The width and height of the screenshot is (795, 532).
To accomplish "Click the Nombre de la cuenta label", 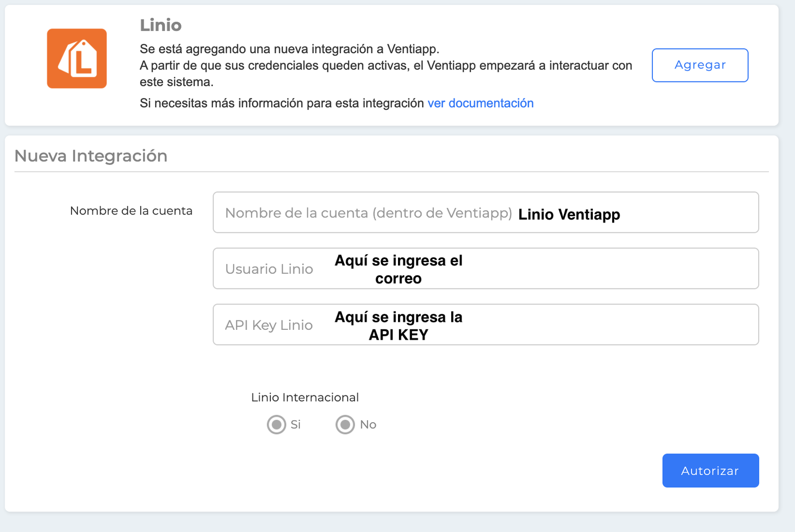I will tap(131, 211).
